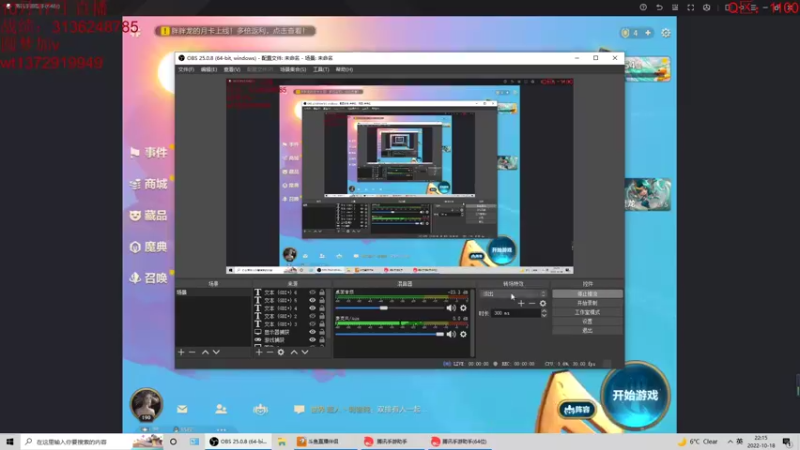Open the File menu in OBS
The height and width of the screenshot is (450, 800).
(x=186, y=69)
